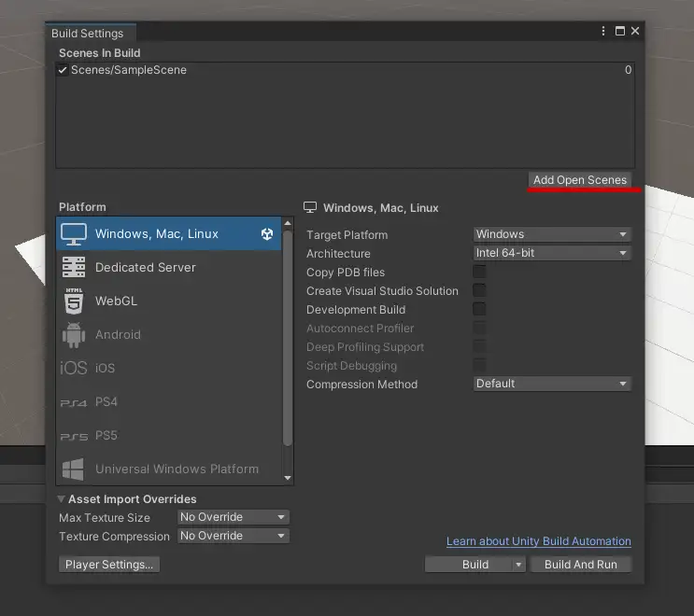Select the WebGL platform
The width and height of the screenshot is (694, 616).
point(169,301)
